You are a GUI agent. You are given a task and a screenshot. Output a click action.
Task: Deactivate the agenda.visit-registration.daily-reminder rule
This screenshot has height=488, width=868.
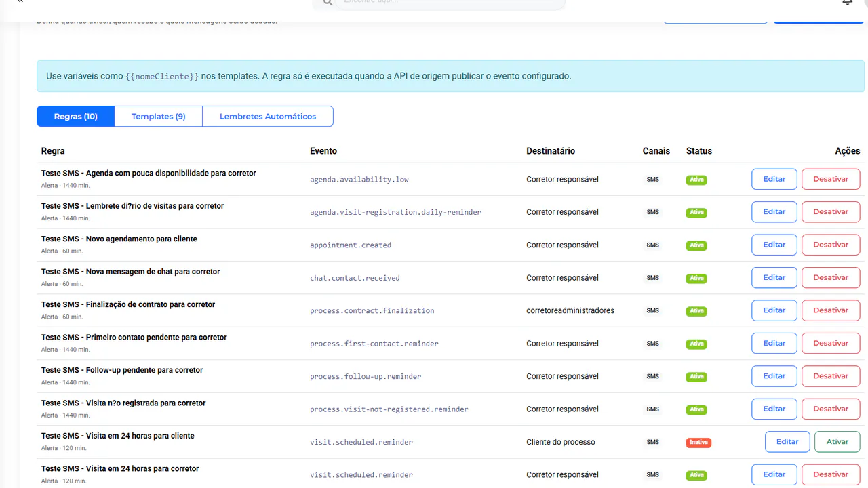click(831, 212)
